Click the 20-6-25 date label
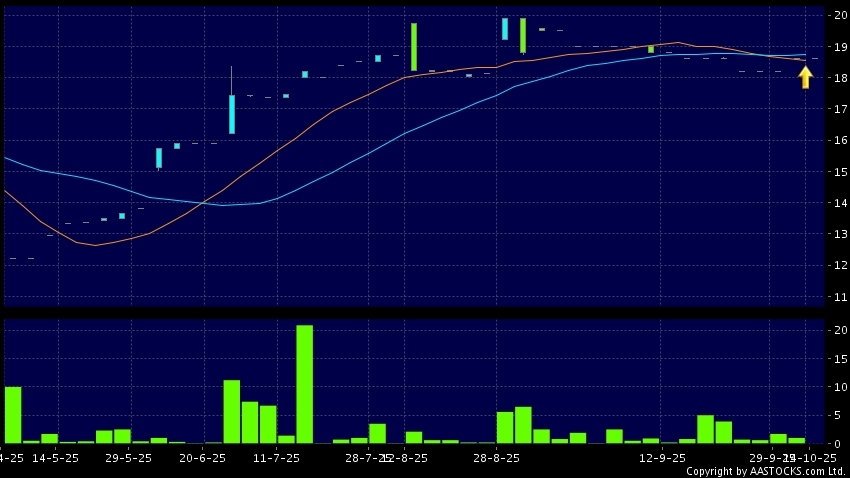850x478 pixels. pos(202,457)
